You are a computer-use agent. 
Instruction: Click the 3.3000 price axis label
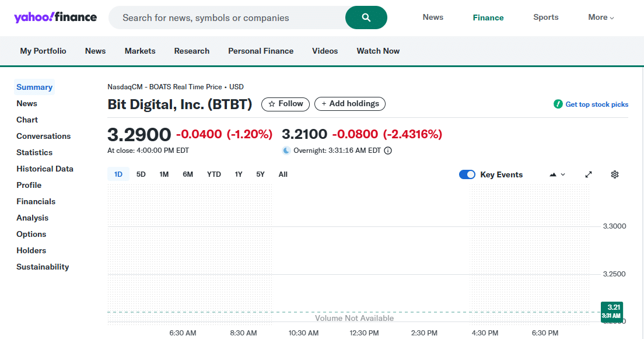[614, 226]
